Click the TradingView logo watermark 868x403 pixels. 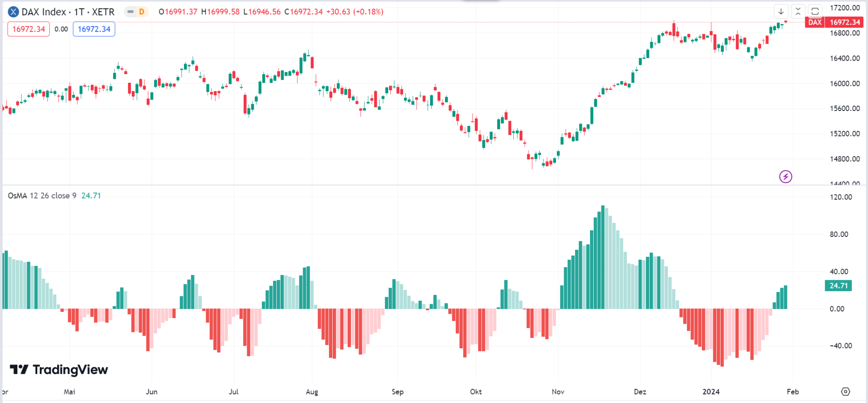click(x=58, y=370)
